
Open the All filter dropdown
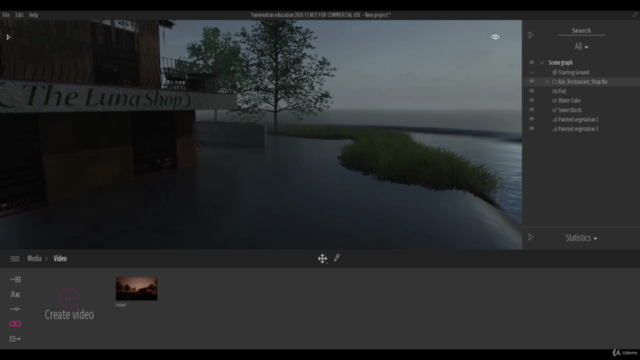(581, 47)
